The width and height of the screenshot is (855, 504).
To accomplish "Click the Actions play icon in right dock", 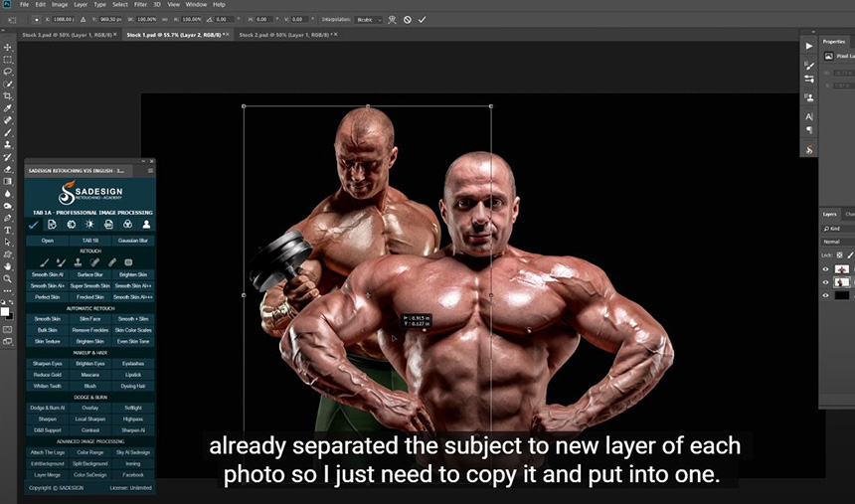I will pos(809,46).
